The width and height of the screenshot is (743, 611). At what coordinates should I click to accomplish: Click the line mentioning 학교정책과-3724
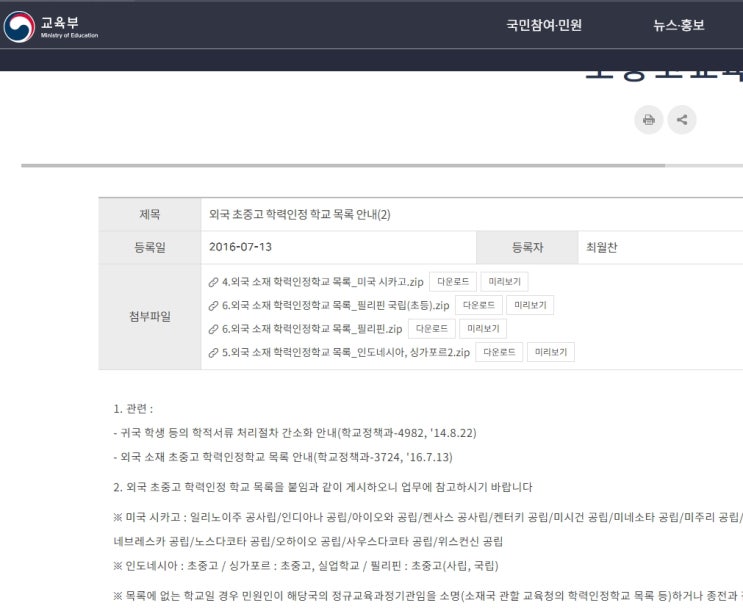coord(283,457)
